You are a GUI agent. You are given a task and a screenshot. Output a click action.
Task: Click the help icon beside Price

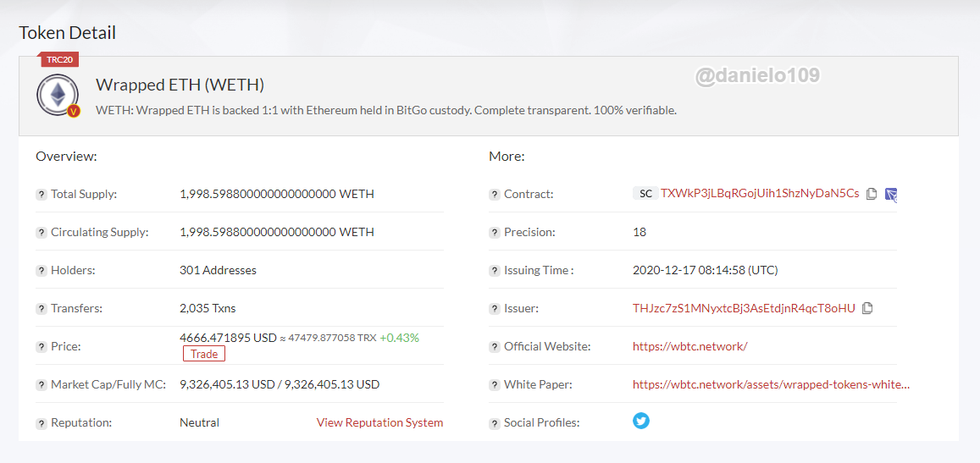(x=42, y=347)
